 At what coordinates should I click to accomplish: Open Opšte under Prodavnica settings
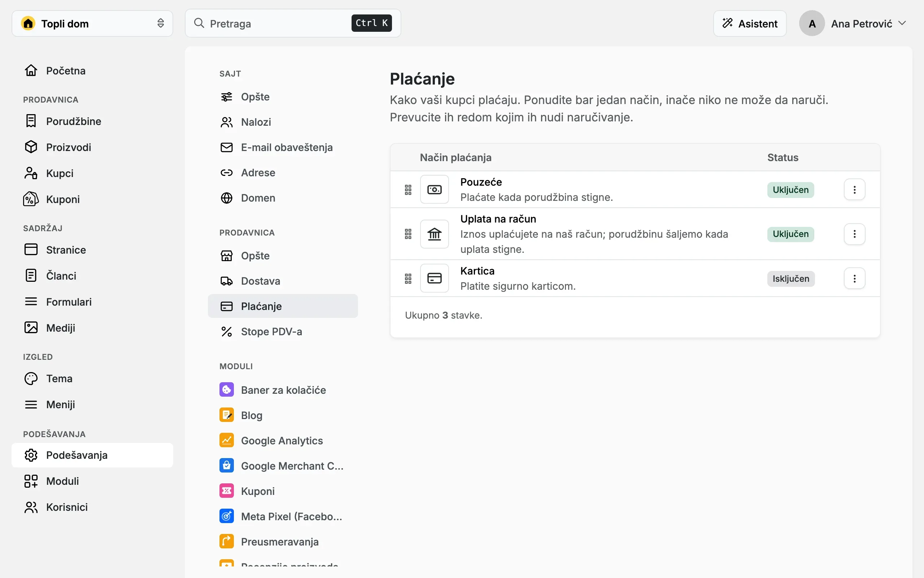[283, 256]
